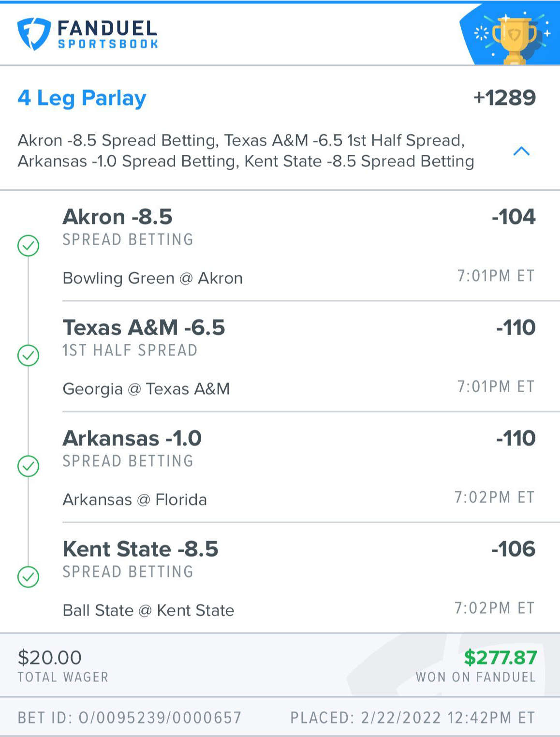Click the FanDuel shield logo icon

tap(34, 34)
